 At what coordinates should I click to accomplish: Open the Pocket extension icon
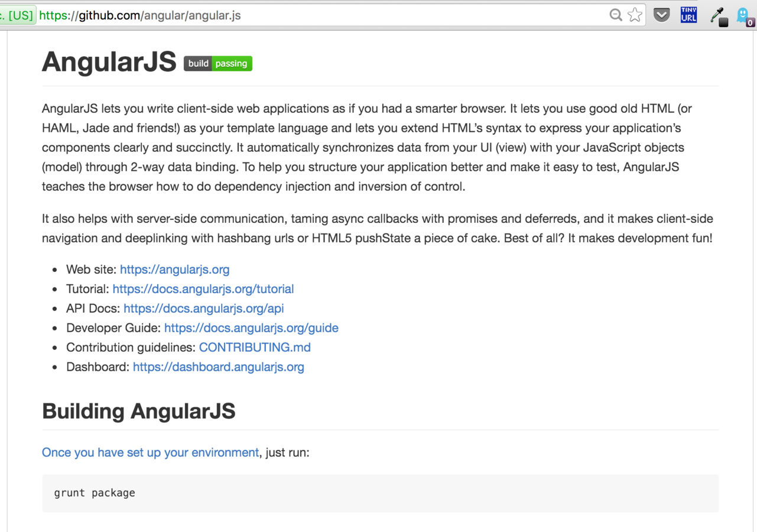[662, 15]
